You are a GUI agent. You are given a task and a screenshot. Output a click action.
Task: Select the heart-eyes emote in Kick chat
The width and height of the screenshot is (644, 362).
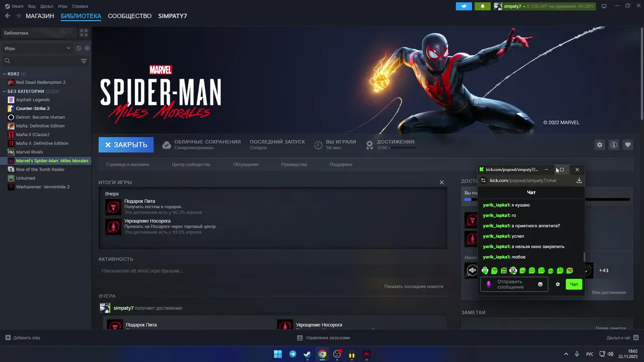click(570, 270)
